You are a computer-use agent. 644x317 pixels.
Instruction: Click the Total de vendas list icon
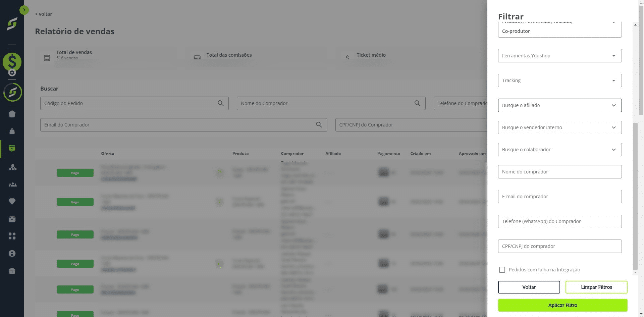(x=47, y=58)
